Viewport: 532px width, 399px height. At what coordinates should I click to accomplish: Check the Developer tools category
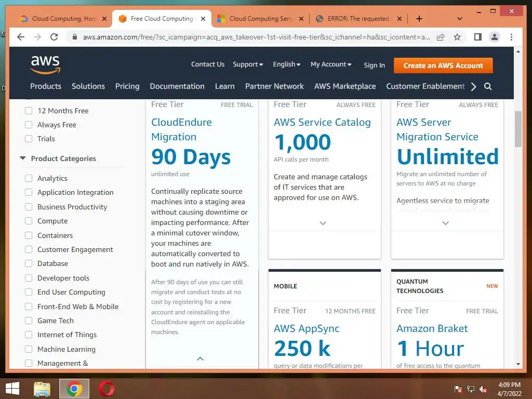pos(29,278)
